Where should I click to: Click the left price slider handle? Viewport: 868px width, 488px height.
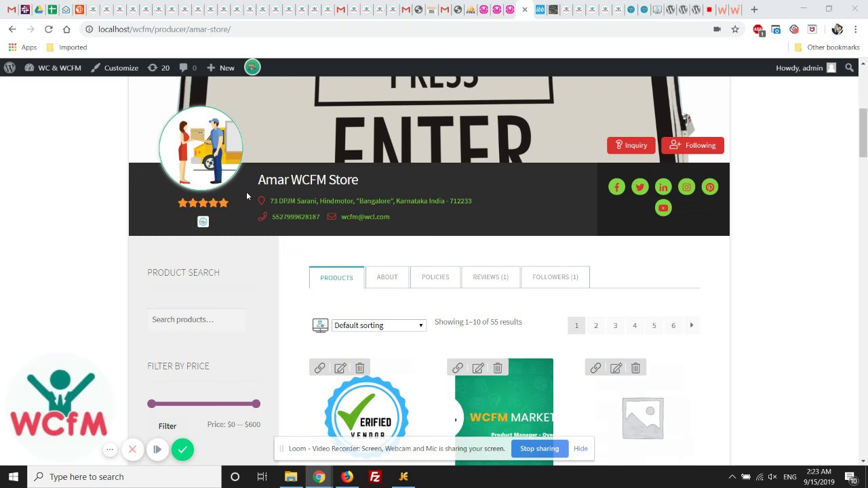pyautogui.click(x=152, y=404)
